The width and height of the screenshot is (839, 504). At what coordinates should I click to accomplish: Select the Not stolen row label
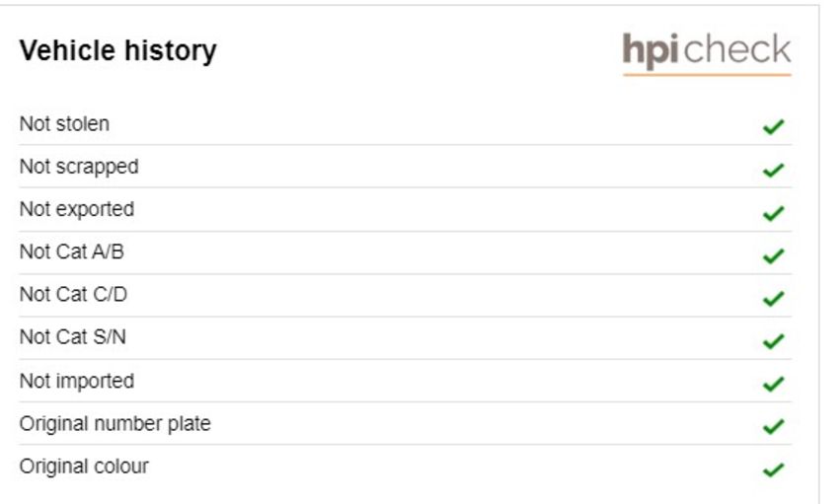[x=65, y=124]
